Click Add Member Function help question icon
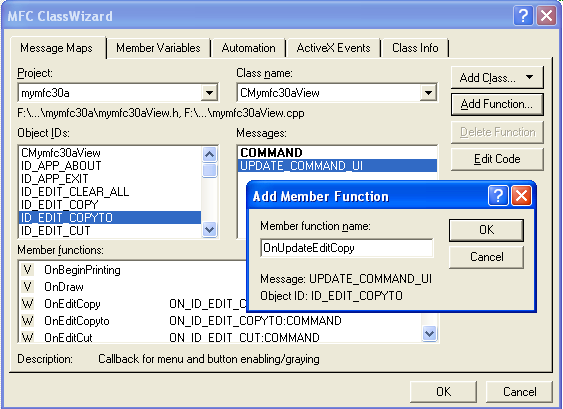This screenshot has height=409, width=563. (498, 196)
